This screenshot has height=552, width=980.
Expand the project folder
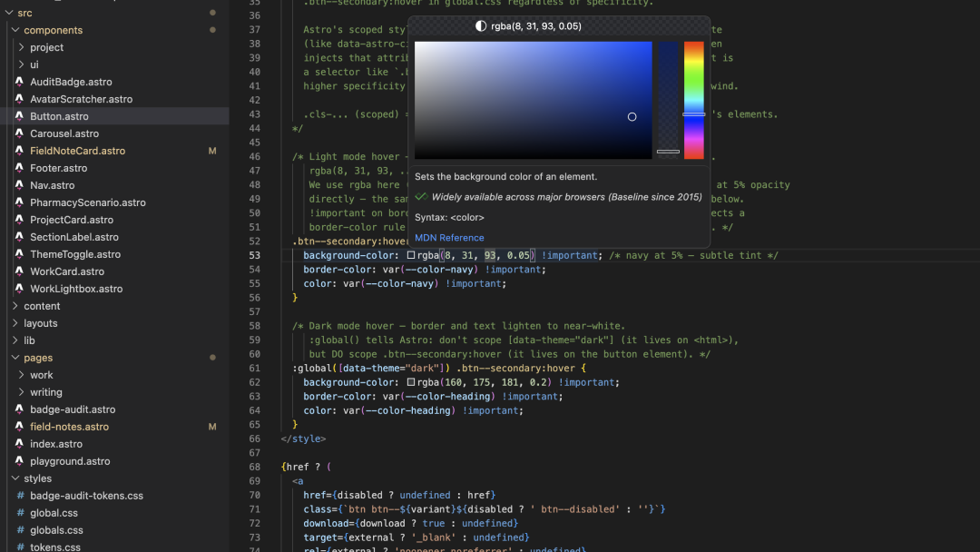21,47
